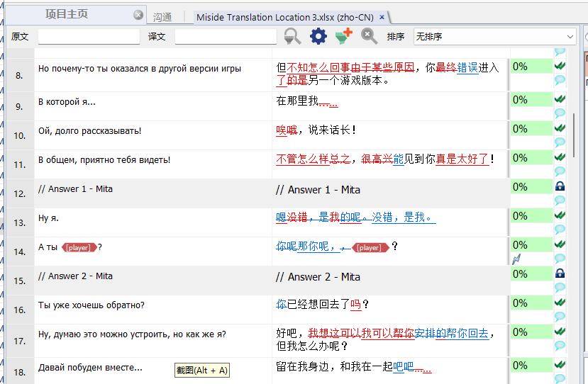The width and height of the screenshot is (588, 384).
Task: Open comment bubble for segment 12
Action: pos(560,200)
